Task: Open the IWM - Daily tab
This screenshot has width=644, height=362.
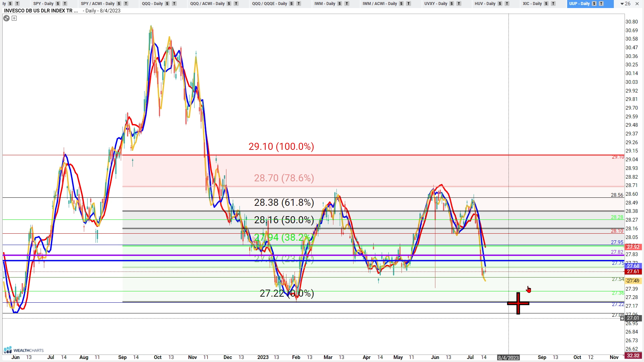Action: coord(325,4)
